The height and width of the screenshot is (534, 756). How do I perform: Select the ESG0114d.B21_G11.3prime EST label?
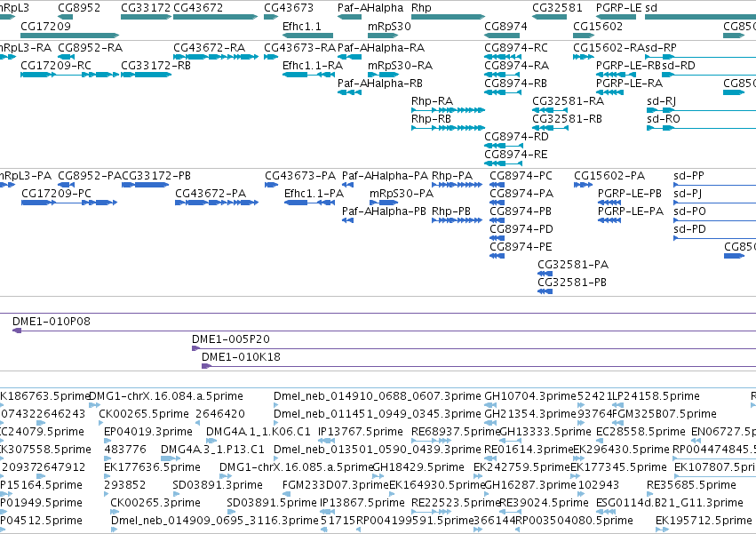pos(670,503)
